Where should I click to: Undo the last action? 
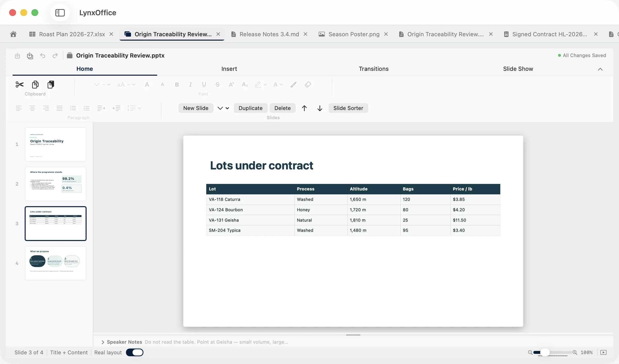(x=43, y=56)
